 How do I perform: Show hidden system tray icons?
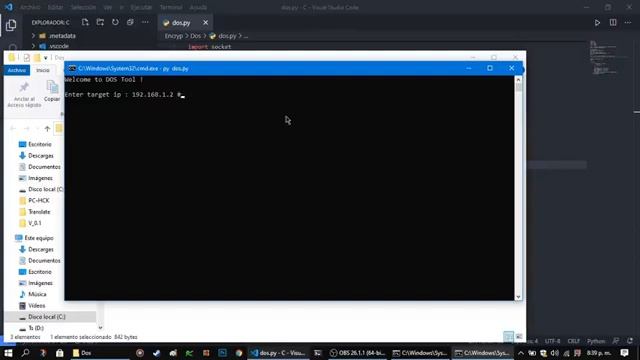coord(521,353)
